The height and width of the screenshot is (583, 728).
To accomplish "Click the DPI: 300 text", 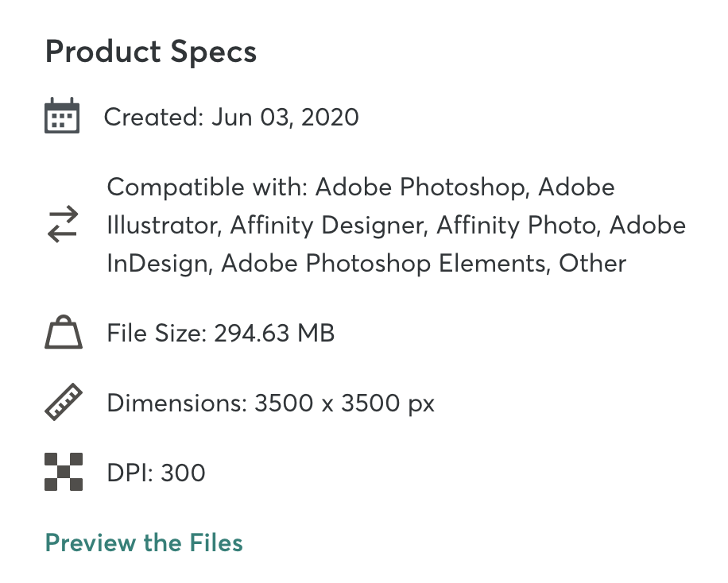I will tap(156, 473).
